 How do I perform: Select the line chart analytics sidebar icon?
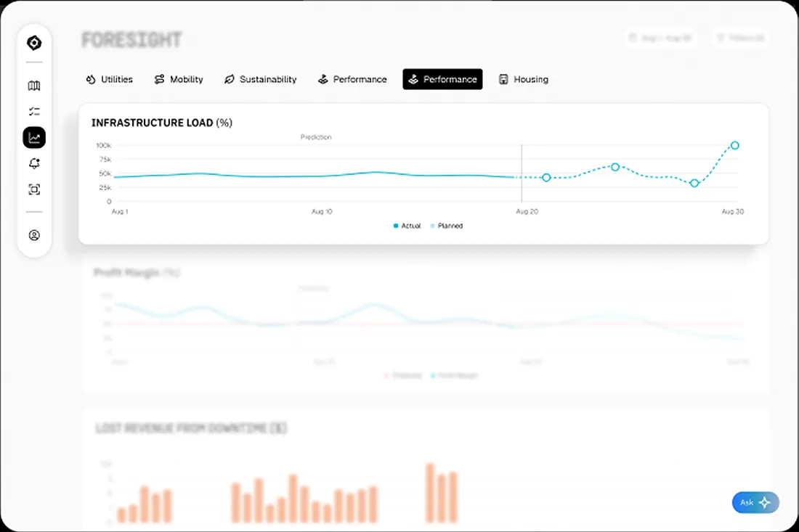tap(34, 137)
